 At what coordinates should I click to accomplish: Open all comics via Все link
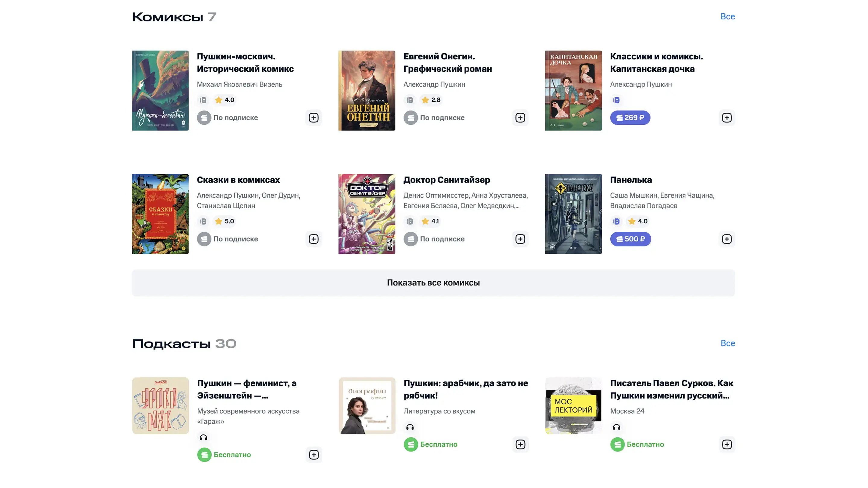point(728,17)
